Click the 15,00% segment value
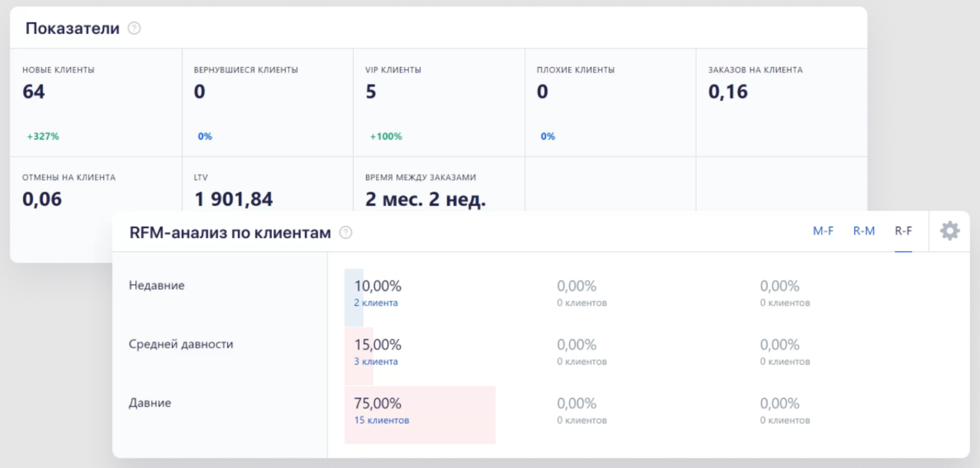Screen dimensions: 980x468 pyautogui.click(x=378, y=345)
